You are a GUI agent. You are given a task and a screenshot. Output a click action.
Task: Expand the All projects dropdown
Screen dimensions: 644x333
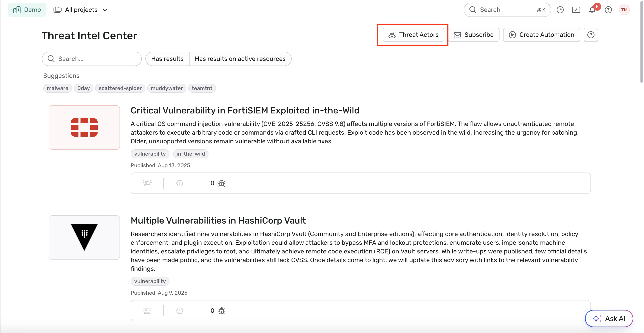(81, 10)
